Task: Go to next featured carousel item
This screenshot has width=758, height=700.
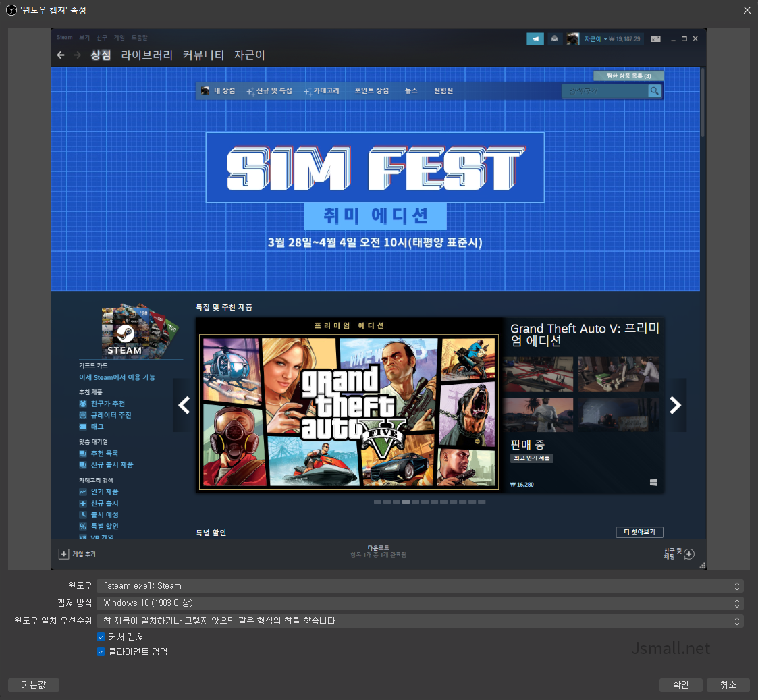Action: (x=676, y=405)
